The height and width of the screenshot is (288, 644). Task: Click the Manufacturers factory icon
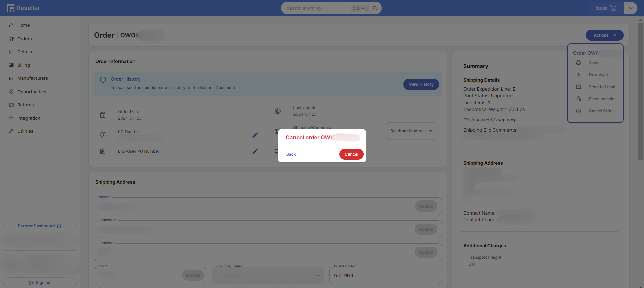(x=11, y=78)
